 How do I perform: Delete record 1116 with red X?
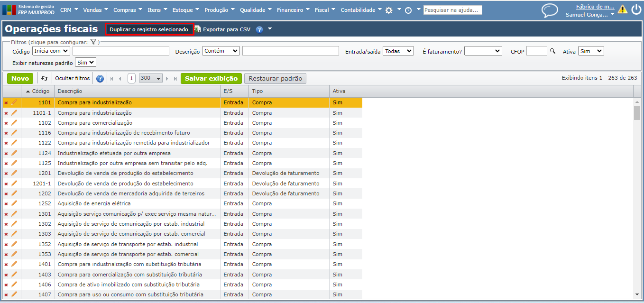tap(6, 133)
